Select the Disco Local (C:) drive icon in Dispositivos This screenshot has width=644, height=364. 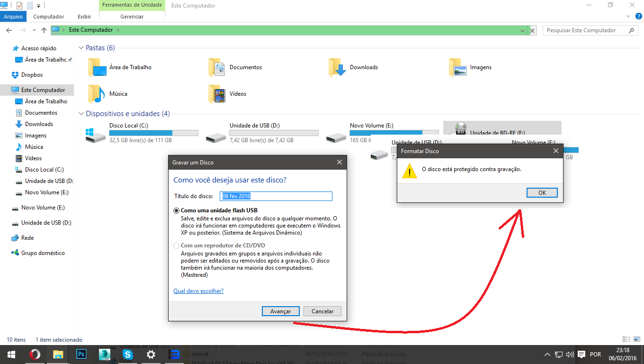click(96, 135)
